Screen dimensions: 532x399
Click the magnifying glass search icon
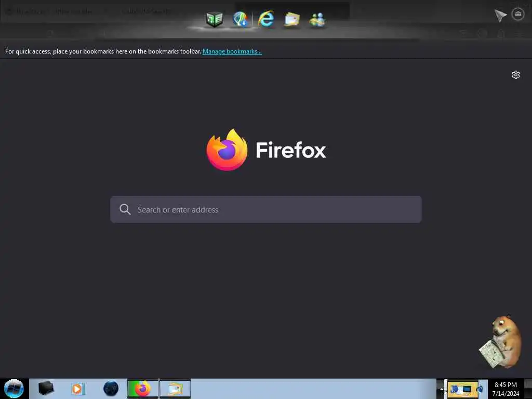[125, 209]
